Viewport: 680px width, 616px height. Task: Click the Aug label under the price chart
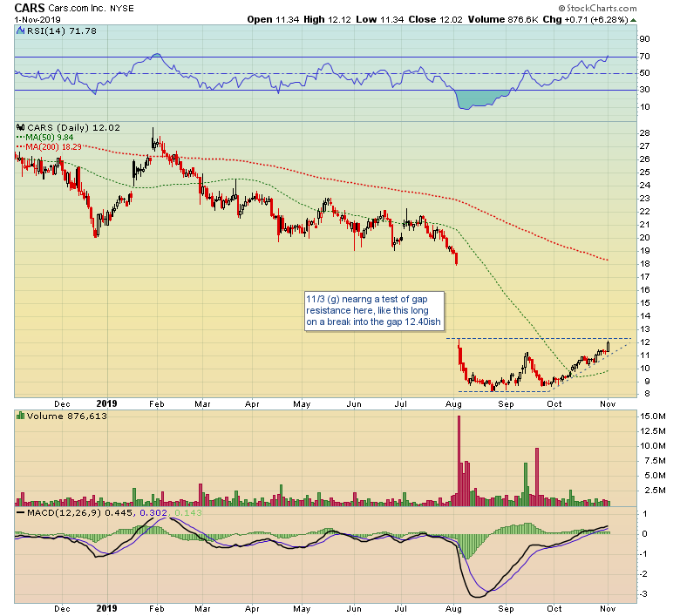click(453, 404)
